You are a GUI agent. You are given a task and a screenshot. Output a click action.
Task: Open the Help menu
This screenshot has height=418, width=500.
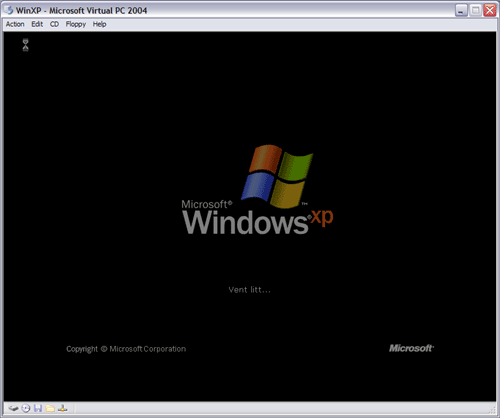coord(99,24)
